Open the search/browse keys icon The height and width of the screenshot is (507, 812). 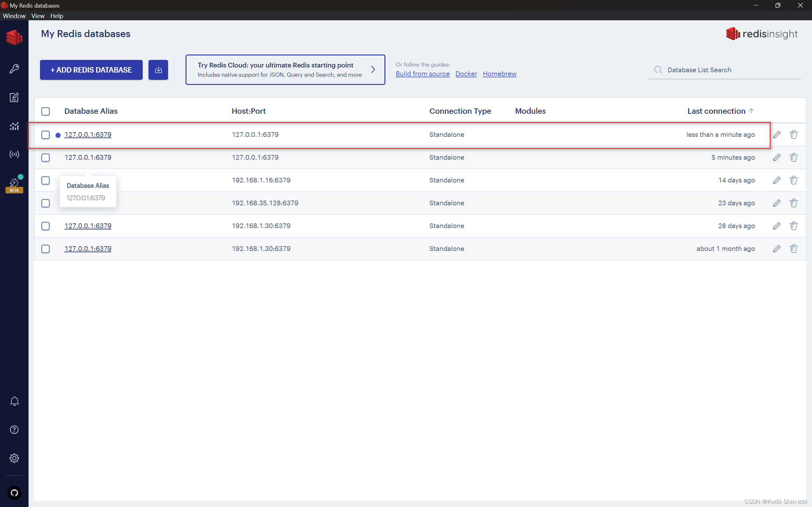(x=14, y=68)
